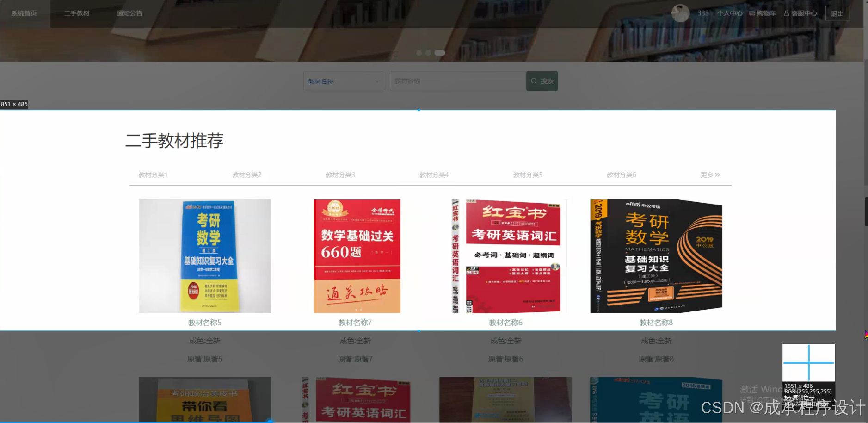Click 成色:全新 under 教材名称5
Screen dimensions: 868x423
pos(205,341)
